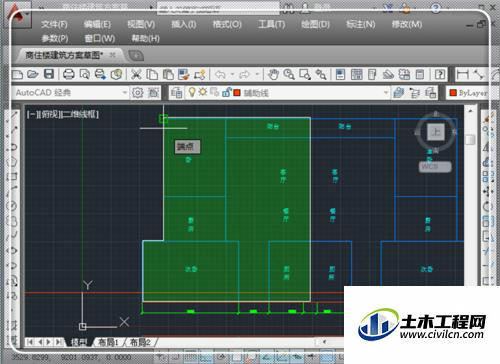The image size is (500, 364).
Task: Open the Redo history dropdown arrow
Action: pos(257,74)
